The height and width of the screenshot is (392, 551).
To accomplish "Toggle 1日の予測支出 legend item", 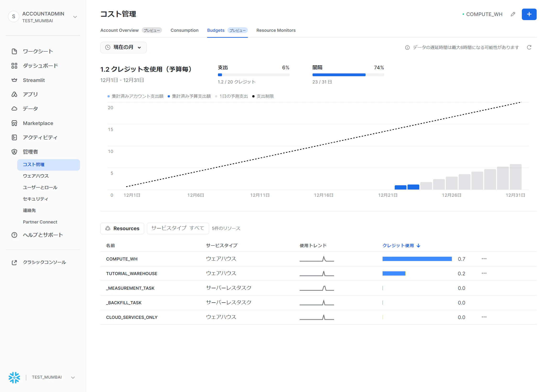I will coord(231,96).
